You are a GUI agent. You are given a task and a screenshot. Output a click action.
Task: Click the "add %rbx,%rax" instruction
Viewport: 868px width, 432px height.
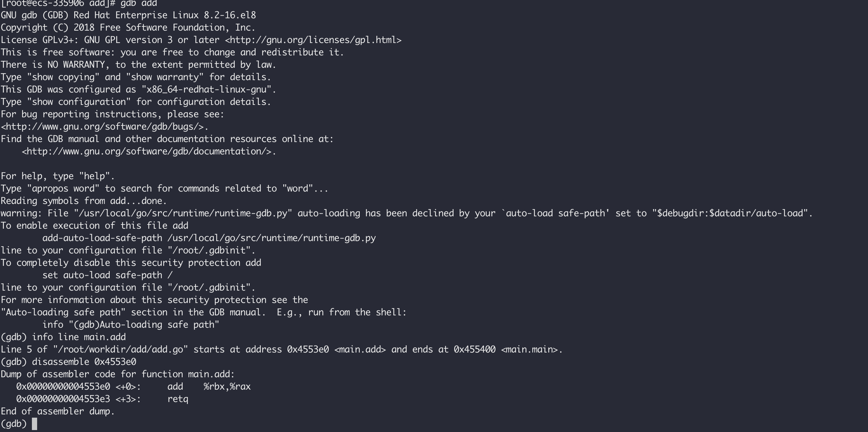pos(209,386)
